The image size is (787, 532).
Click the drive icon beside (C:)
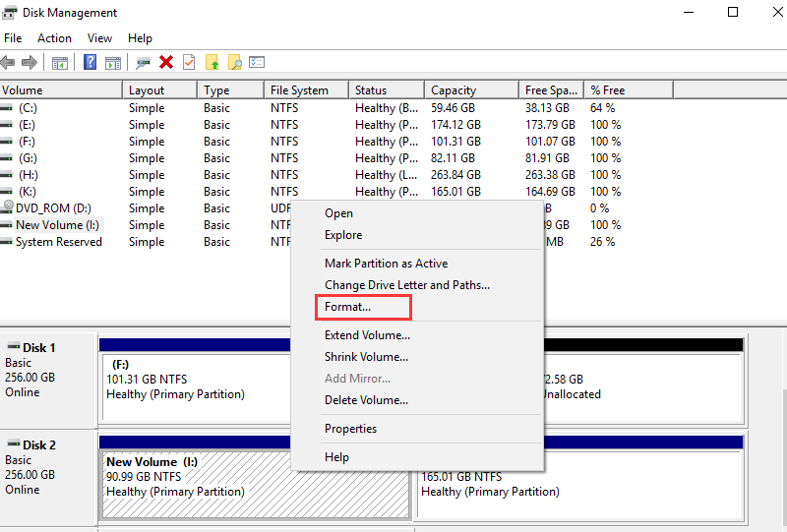pyautogui.click(x=7, y=108)
